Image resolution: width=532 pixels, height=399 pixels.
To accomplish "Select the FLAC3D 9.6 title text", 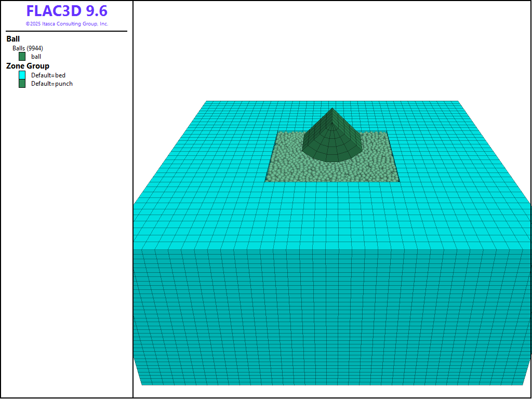I will coord(66,11).
